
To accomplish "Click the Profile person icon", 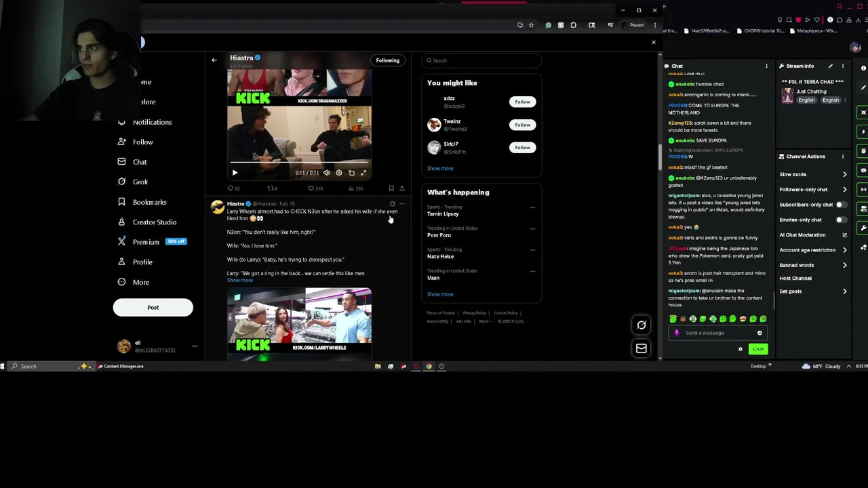I will coord(121,262).
